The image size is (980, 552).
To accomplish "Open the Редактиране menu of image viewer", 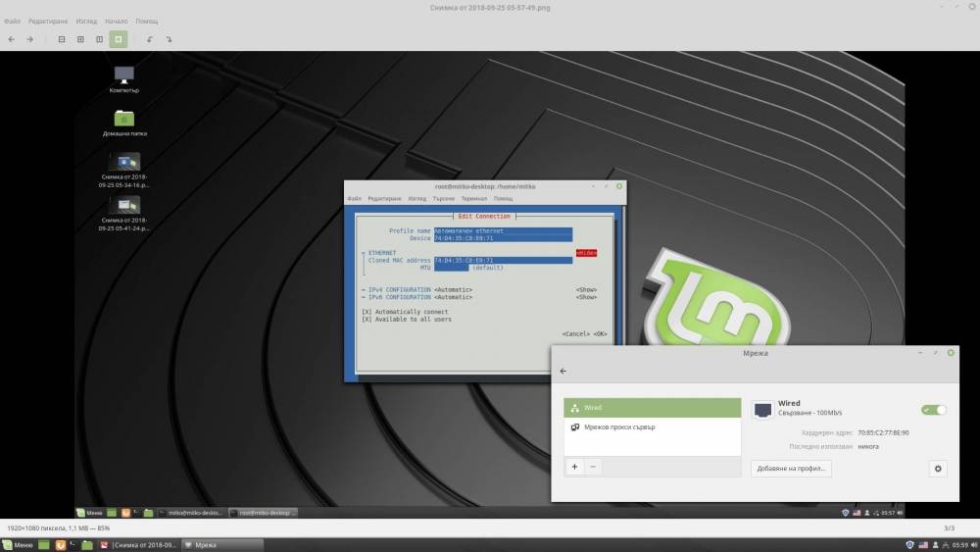I will point(47,21).
